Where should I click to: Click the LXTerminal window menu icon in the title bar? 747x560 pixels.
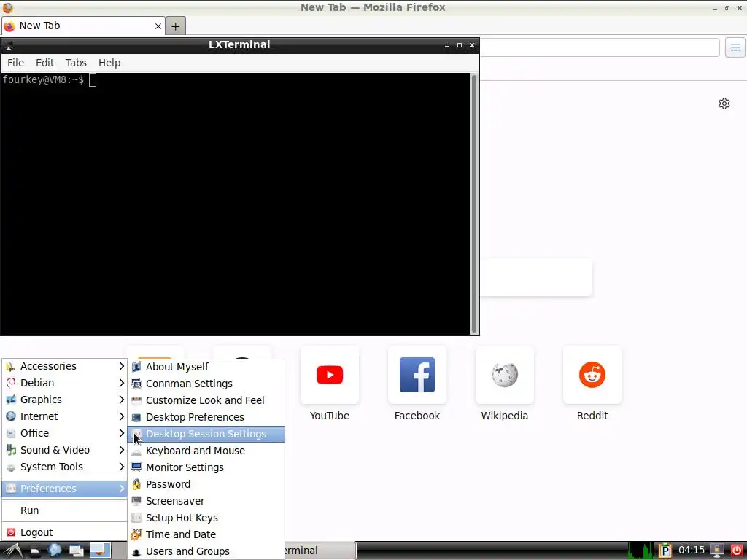pyautogui.click(x=9, y=45)
